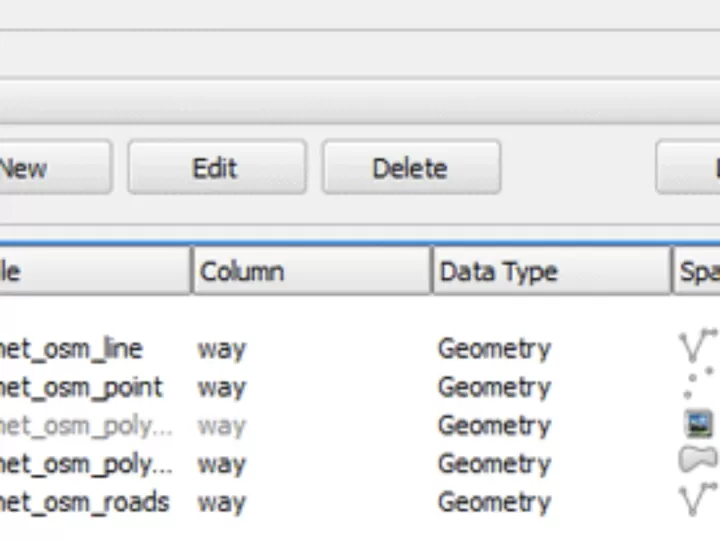Screen dimensions: 720x540
Task: Click the line geometry icon for planet_osm_roads
Action: [697, 499]
